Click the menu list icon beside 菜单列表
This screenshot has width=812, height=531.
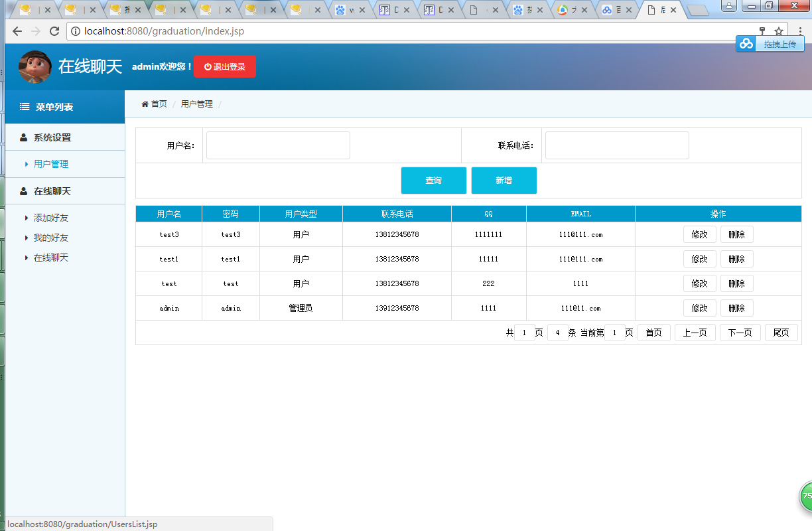coord(25,107)
